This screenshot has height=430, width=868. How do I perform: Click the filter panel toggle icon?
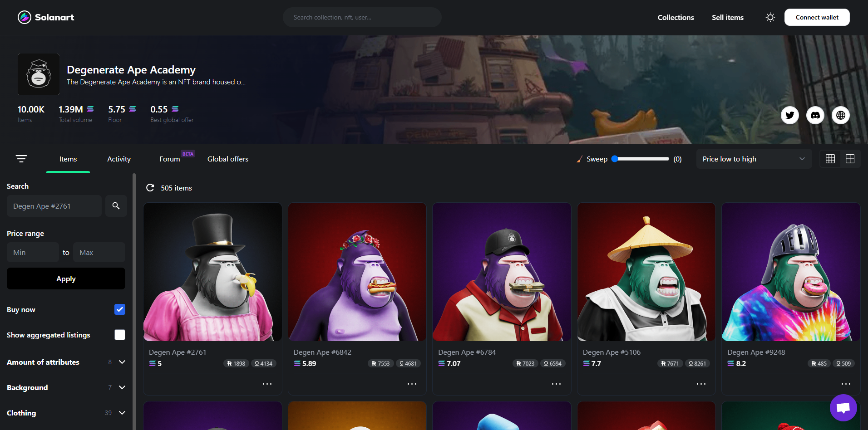coord(21,159)
